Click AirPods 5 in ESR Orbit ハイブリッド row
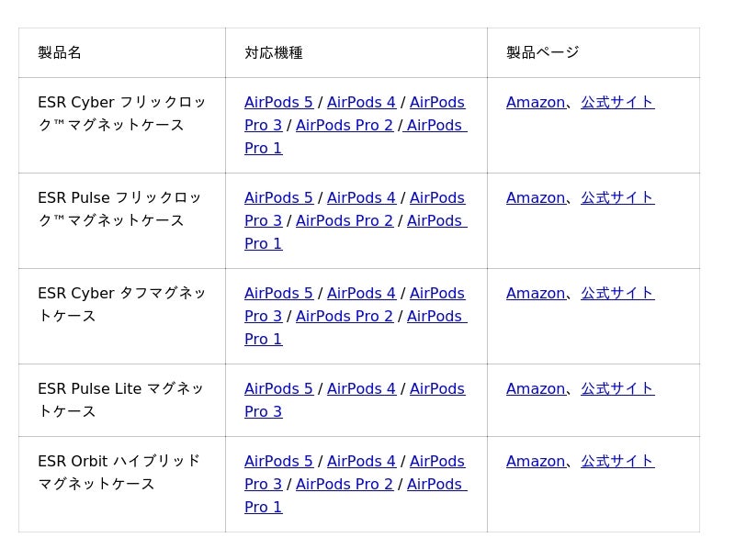Viewport: 735px width, 560px height. [x=278, y=461]
